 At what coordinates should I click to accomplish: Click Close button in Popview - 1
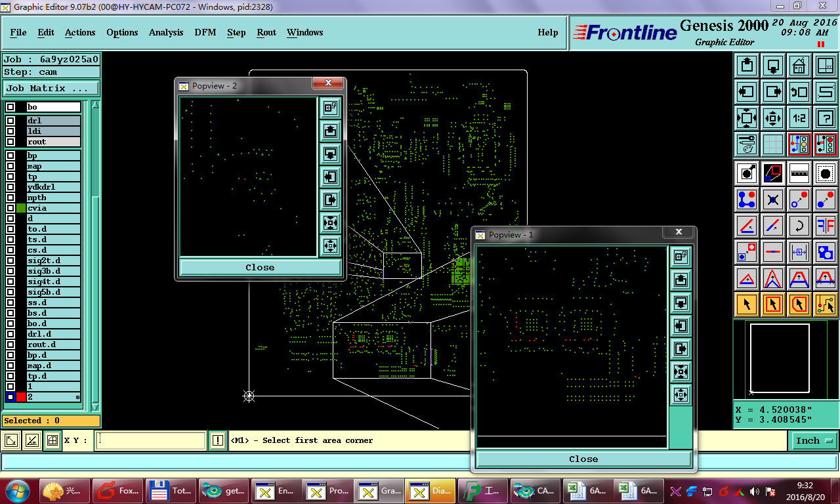tap(583, 459)
